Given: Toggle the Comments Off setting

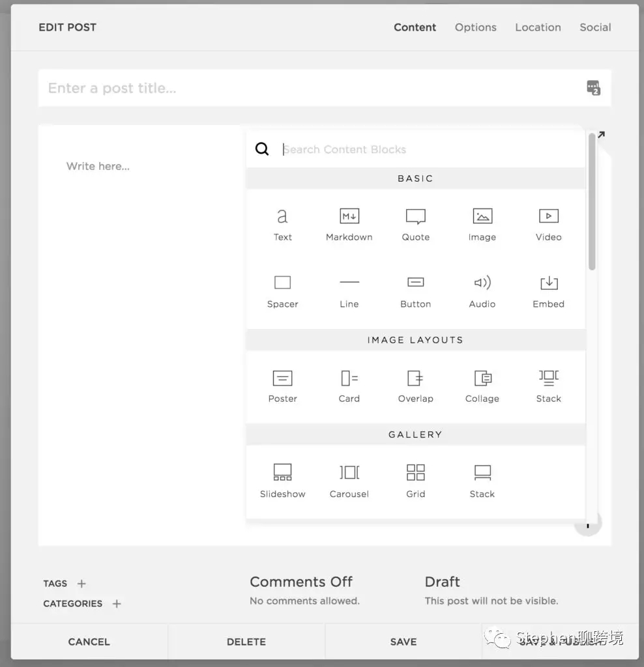Looking at the screenshot, I should pyautogui.click(x=301, y=582).
